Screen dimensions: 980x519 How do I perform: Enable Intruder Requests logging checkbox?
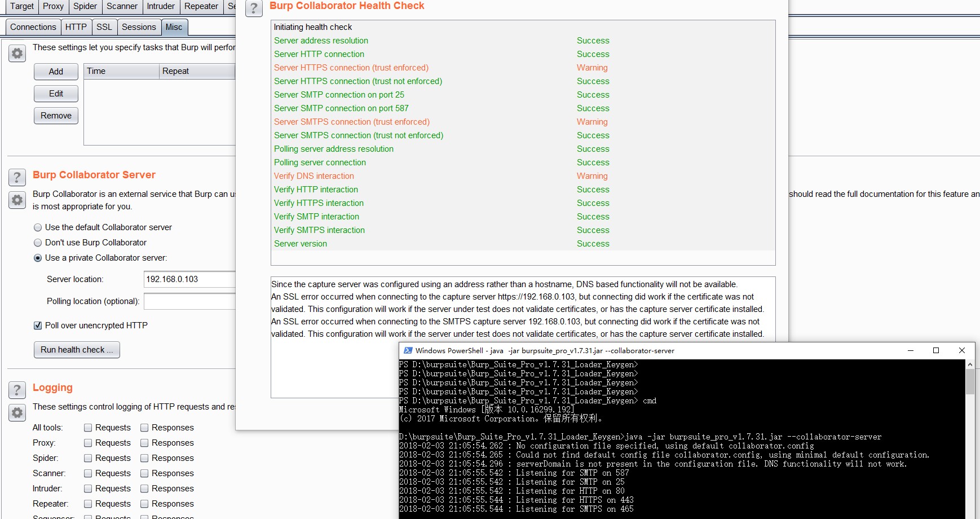pos(88,489)
